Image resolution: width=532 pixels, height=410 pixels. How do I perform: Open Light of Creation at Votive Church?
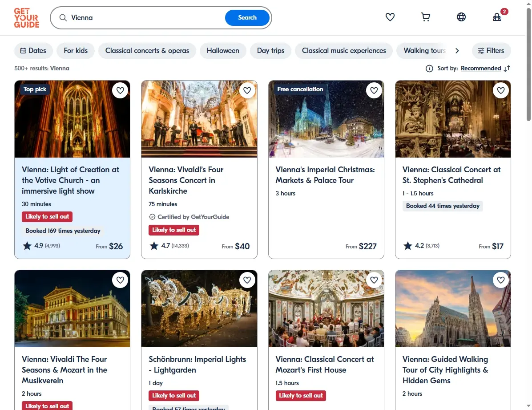click(x=70, y=180)
